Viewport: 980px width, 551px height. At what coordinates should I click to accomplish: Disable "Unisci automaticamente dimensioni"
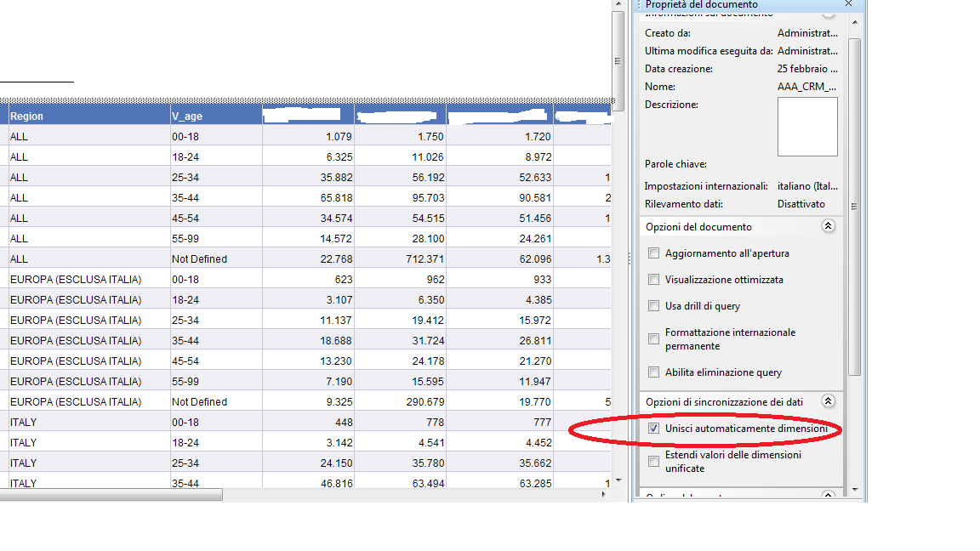(653, 429)
